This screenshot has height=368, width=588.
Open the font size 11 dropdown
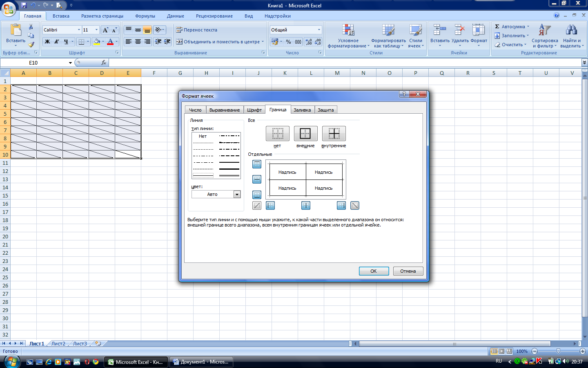pos(96,30)
